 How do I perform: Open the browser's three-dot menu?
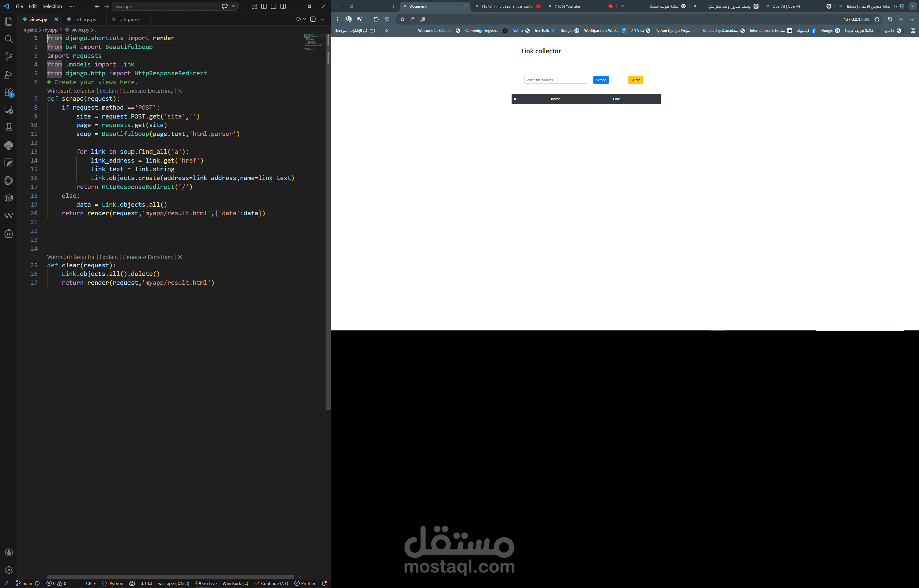[x=338, y=19]
